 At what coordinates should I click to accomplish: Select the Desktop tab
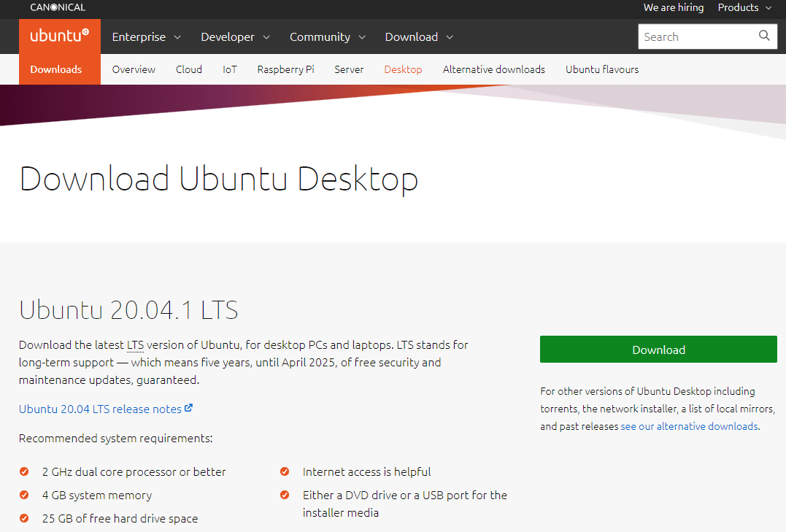point(403,69)
